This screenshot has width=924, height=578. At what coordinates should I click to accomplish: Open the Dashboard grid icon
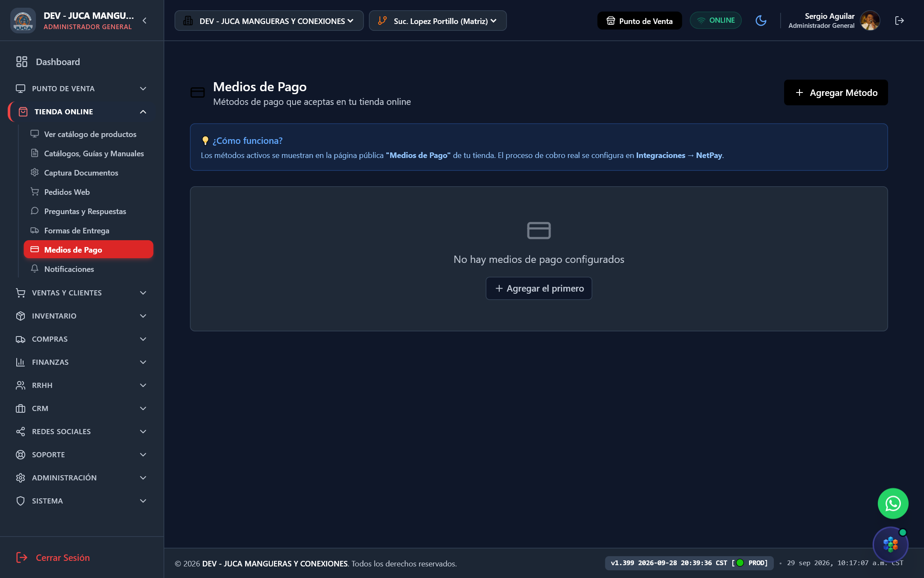pyautogui.click(x=22, y=62)
